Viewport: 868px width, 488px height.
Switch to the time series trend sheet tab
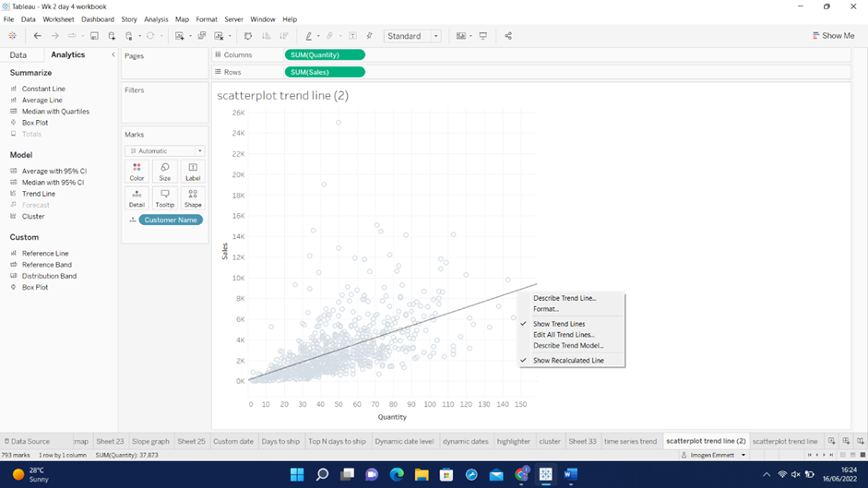(x=630, y=441)
